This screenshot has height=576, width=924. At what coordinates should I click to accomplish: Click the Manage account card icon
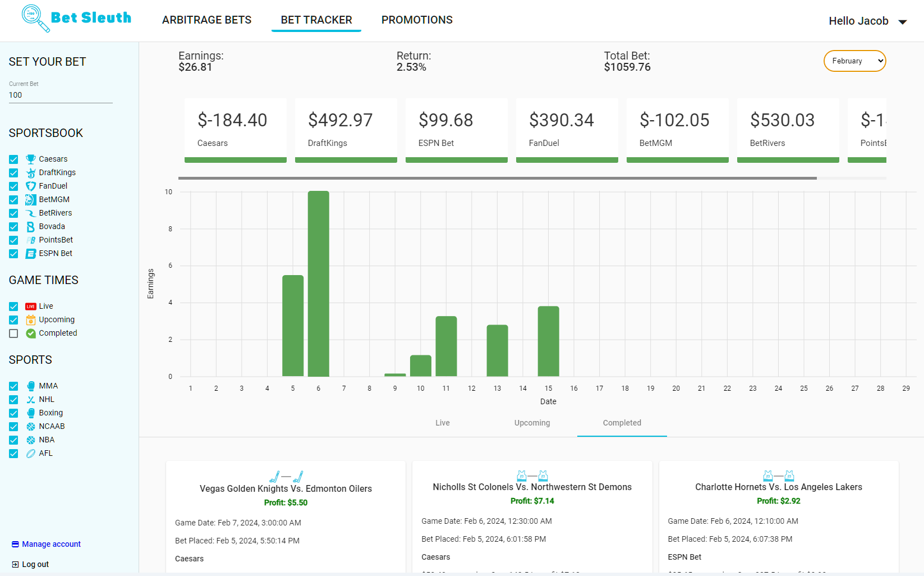(15, 544)
